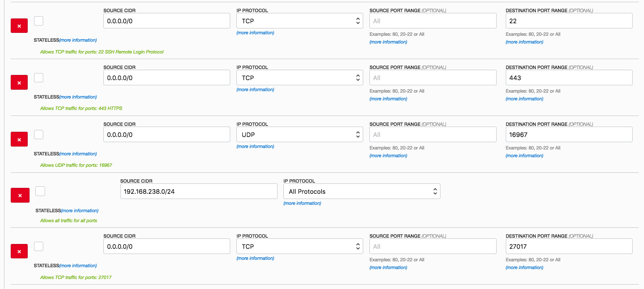Enable Stateless checkbox for port 22 rule
The image size is (644, 289).
pyautogui.click(x=38, y=21)
